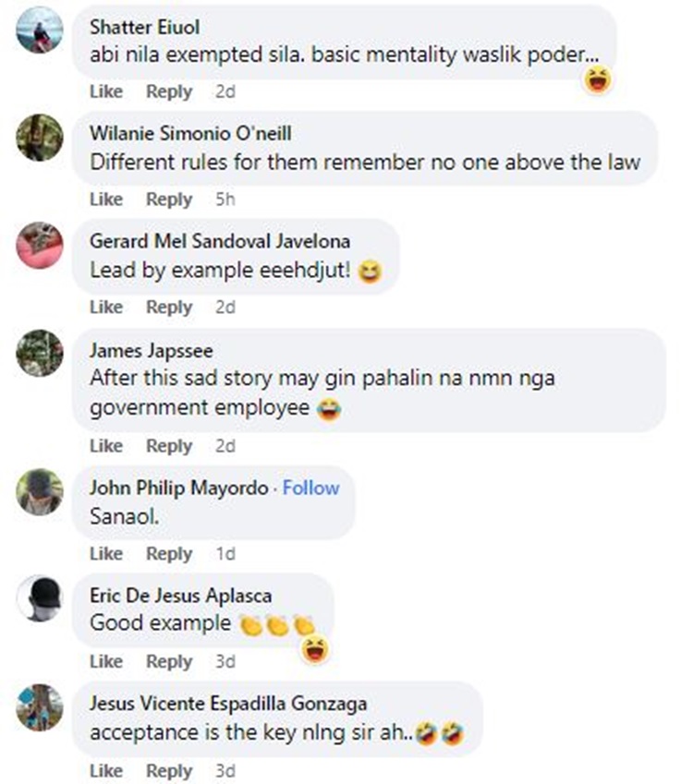Open Wilanie Simonio O'neill's avatar
Screen dimensions: 693x784
tap(40, 138)
